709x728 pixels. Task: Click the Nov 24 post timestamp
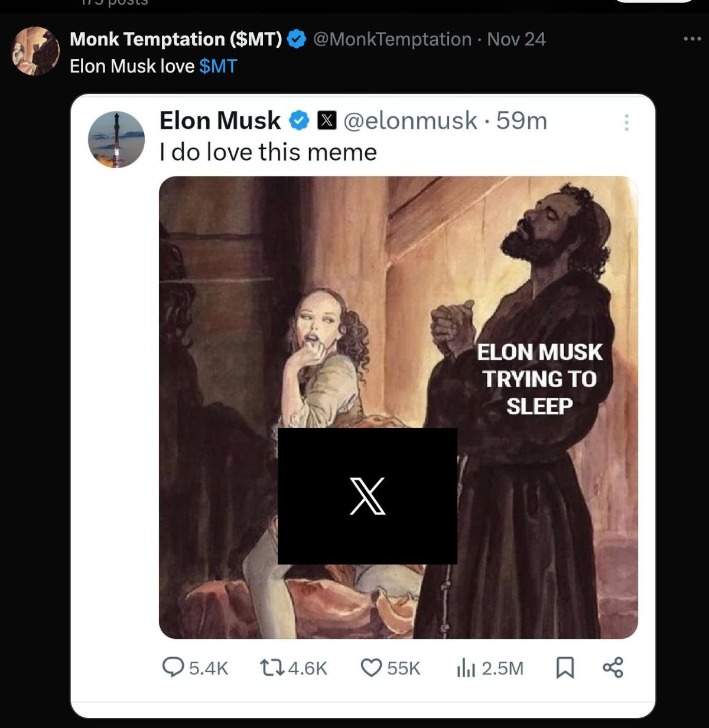(516, 40)
